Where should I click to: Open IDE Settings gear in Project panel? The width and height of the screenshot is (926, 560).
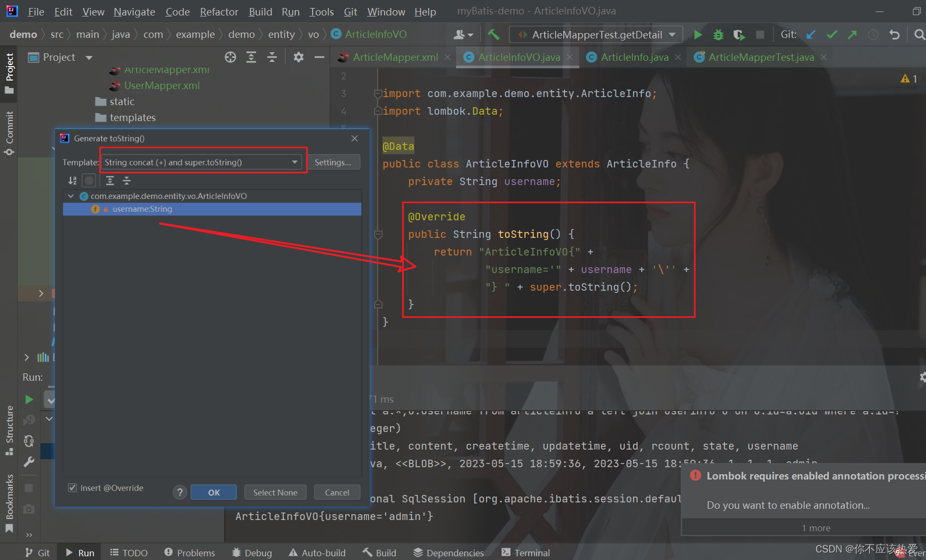point(298,57)
